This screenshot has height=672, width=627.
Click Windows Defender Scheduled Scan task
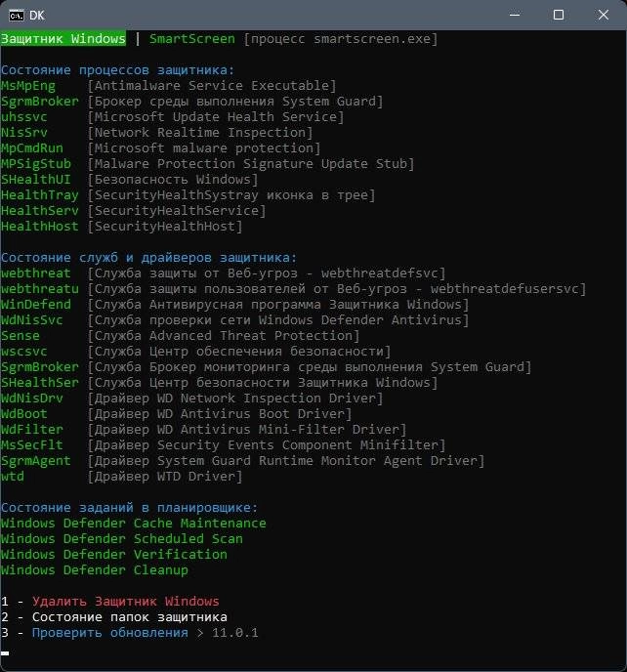[x=122, y=539]
